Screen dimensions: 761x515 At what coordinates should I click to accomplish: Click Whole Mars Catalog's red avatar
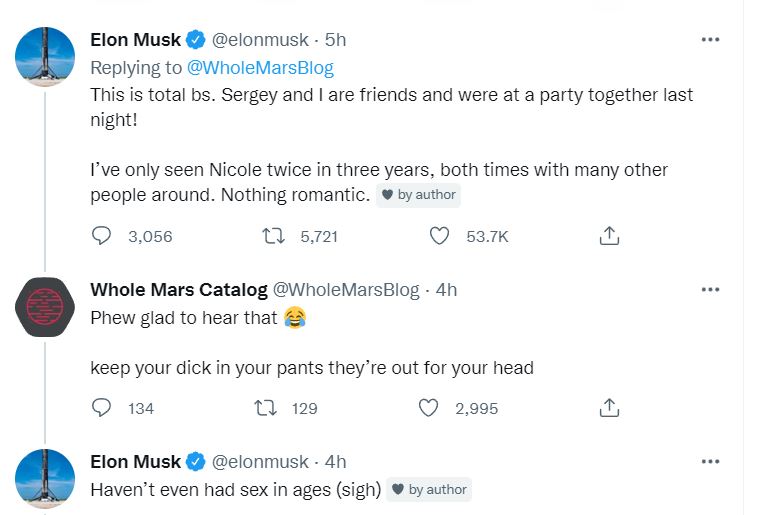coord(46,306)
